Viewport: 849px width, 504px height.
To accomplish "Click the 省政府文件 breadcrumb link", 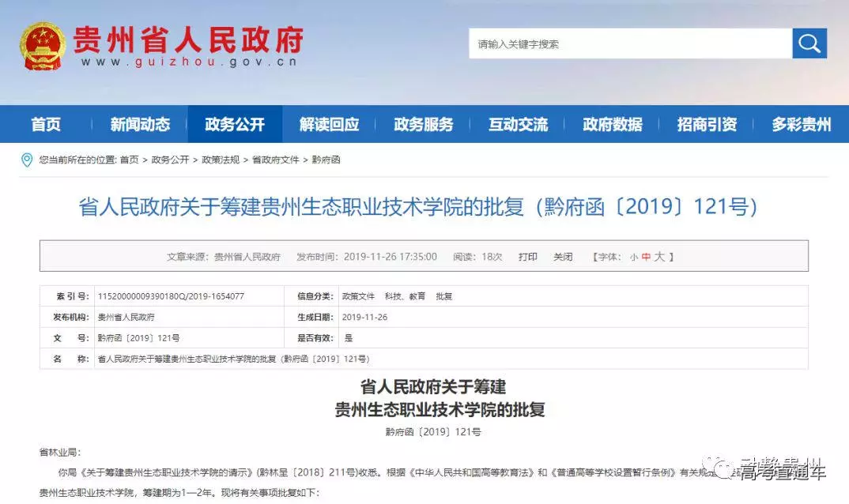I will pyautogui.click(x=276, y=160).
